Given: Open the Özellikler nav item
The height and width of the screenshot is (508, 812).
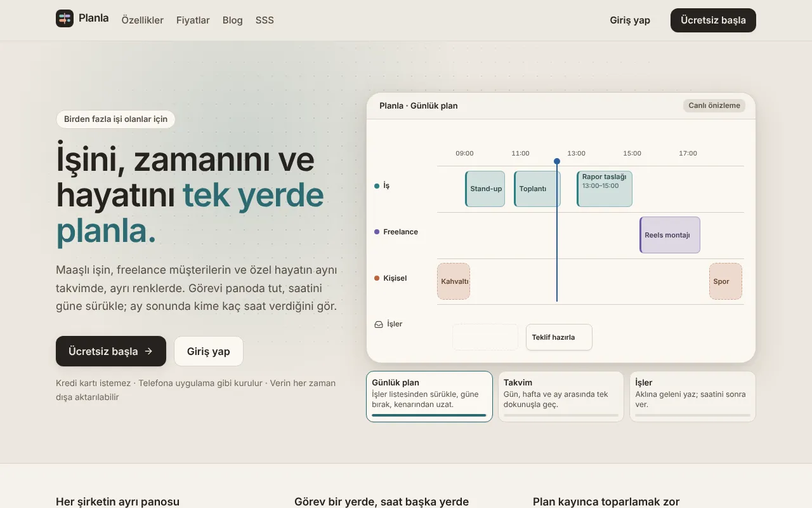Looking at the screenshot, I should (x=143, y=20).
